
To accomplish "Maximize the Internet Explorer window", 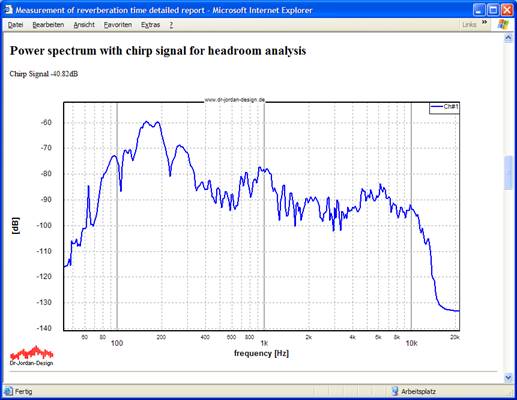I will [x=493, y=10].
